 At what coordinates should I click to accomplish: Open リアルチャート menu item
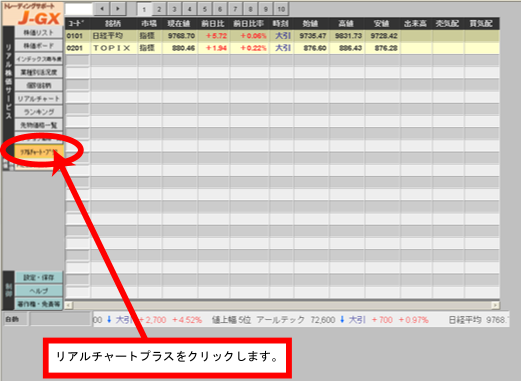pos(39,99)
